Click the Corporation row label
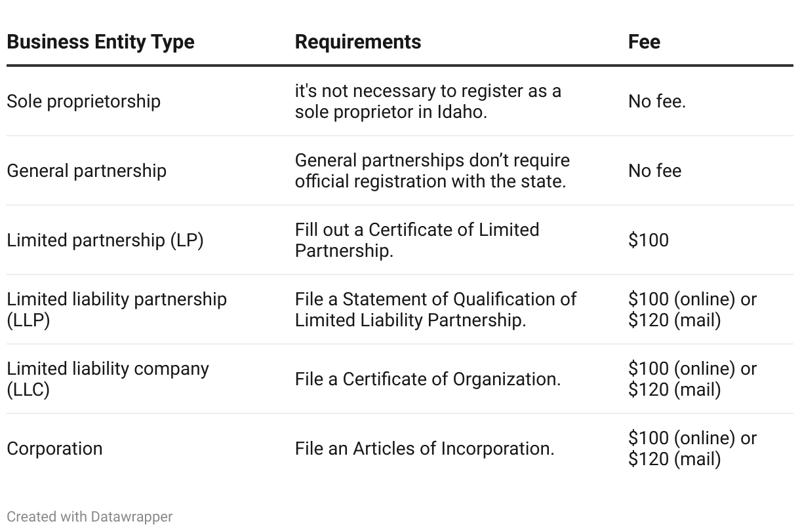 [x=54, y=449]
